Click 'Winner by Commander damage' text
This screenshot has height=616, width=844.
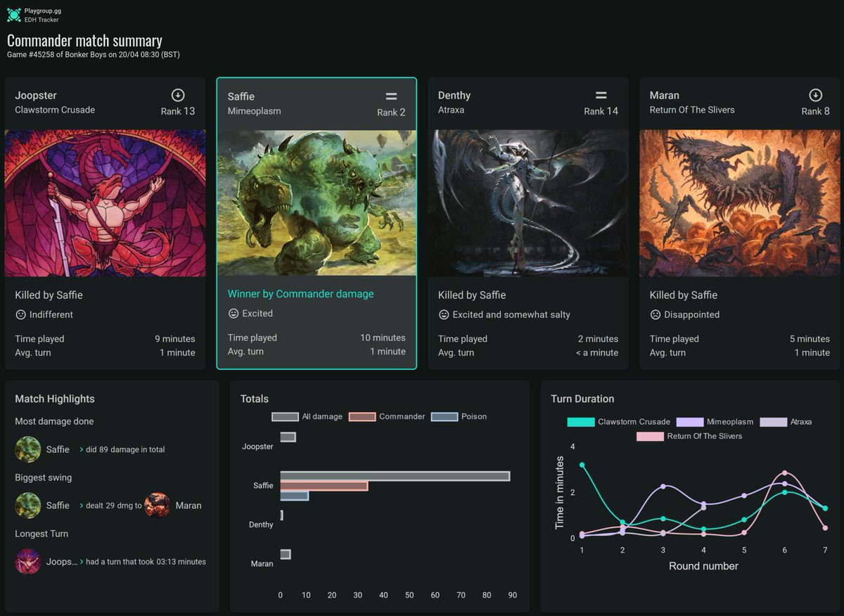(x=301, y=294)
